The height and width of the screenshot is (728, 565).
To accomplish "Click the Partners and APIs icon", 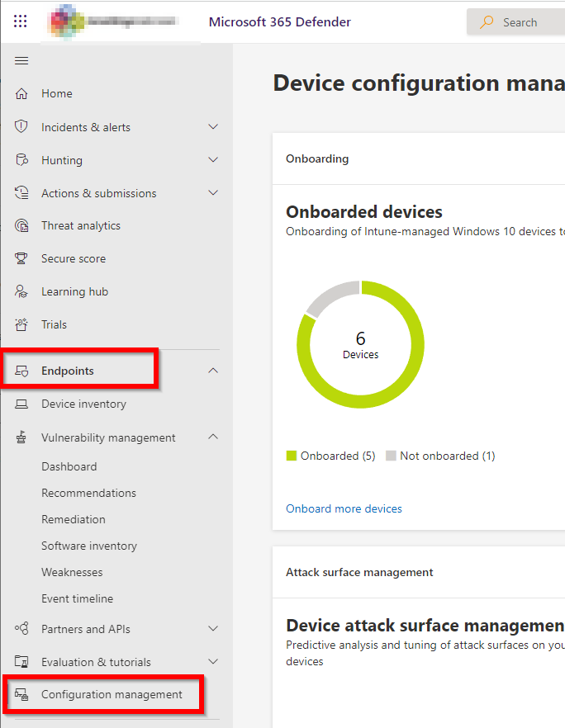I will pyautogui.click(x=21, y=629).
